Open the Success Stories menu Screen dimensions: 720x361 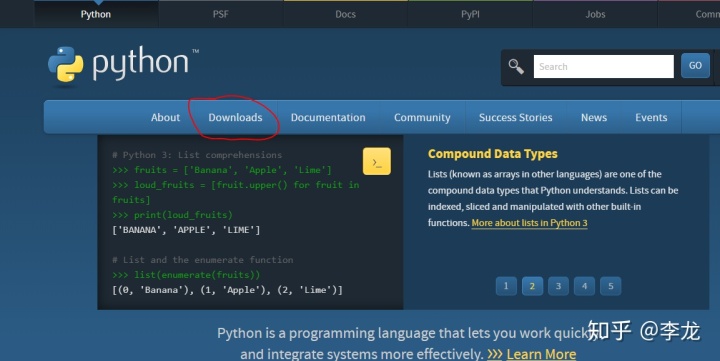(516, 118)
